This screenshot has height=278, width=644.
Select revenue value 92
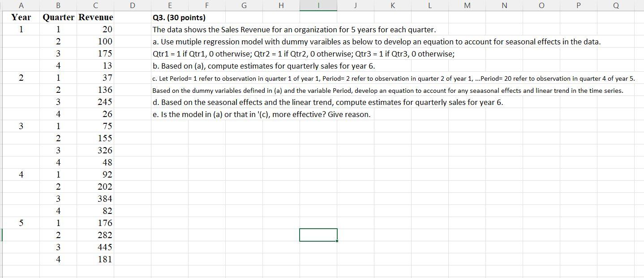[95, 174]
